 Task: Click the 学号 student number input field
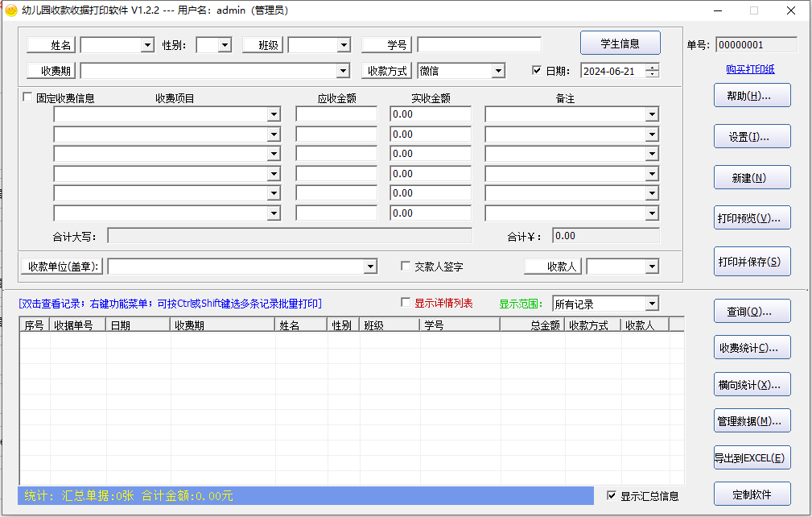tap(479, 45)
